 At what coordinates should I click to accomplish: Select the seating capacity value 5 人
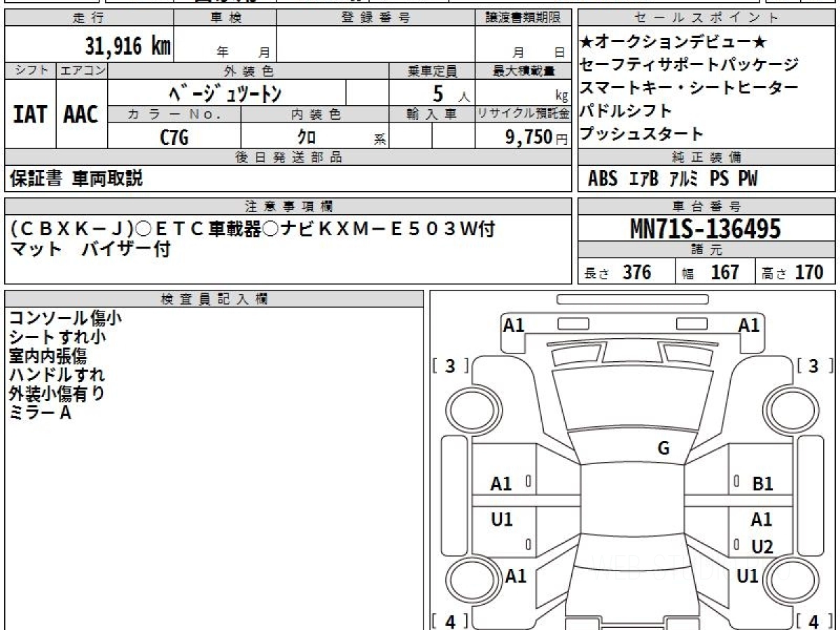click(451, 93)
